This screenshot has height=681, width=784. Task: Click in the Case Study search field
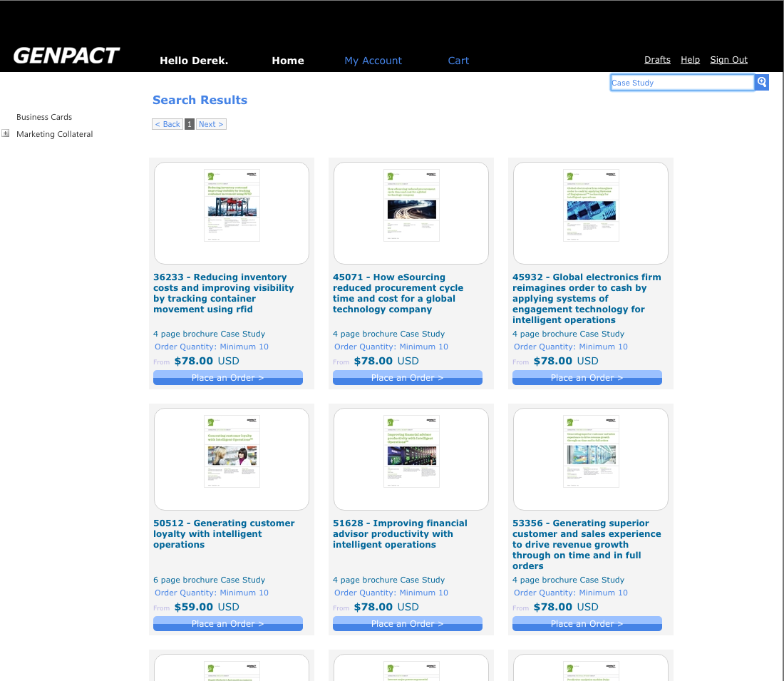681,83
